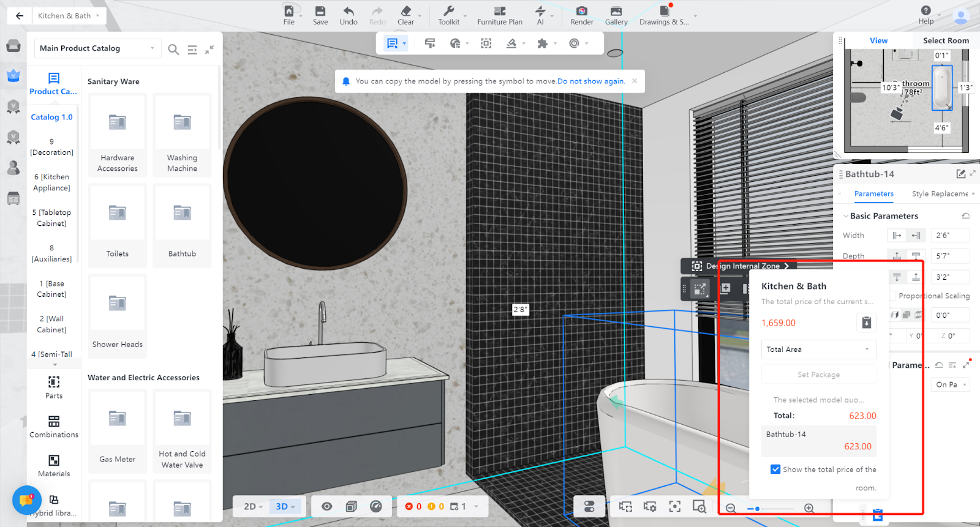Click the search magnifier in catalog panel
This screenshot has width=980, height=527.
point(173,50)
